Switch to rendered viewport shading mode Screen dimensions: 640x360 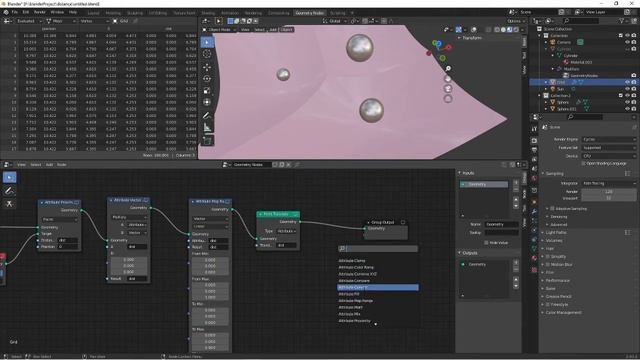[516, 30]
